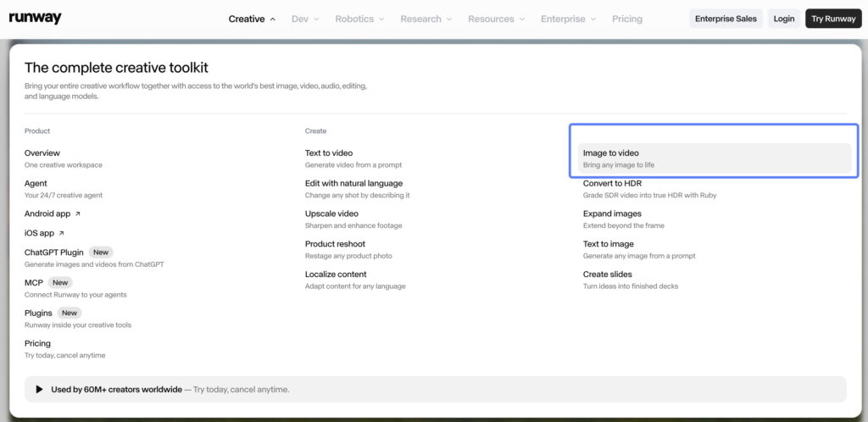
Task: Click 'Sharpen and enhance footage' description
Action: pos(353,226)
